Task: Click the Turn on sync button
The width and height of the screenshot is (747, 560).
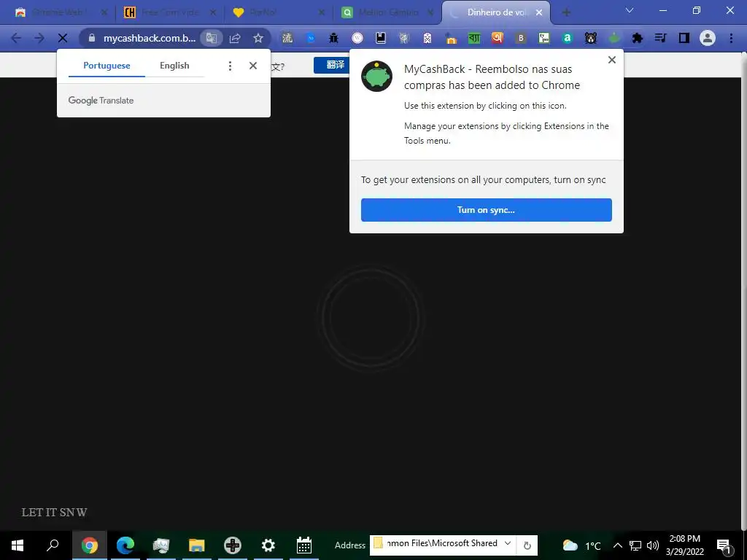Action: pyautogui.click(x=487, y=210)
